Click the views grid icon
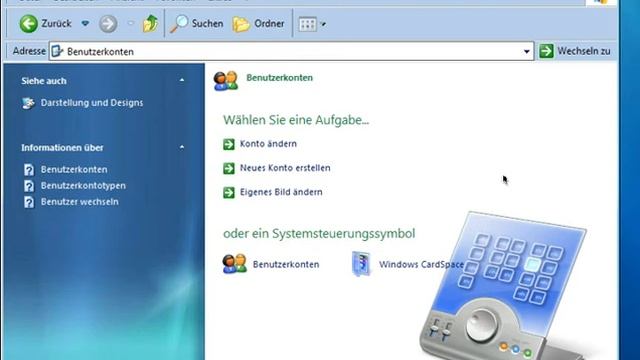The width and height of the screenshot is (640, 360). [307, 24]
